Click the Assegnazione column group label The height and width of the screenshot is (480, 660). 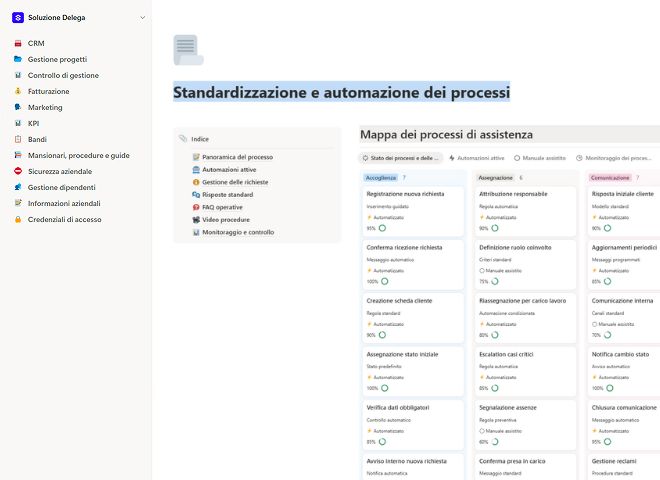(x=495, y=178)
